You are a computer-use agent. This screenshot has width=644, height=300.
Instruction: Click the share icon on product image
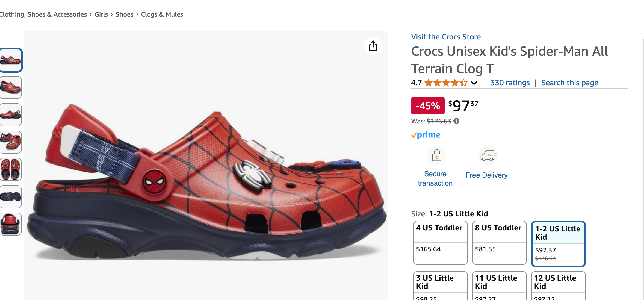pyautogui.click(x=373, y=46)
